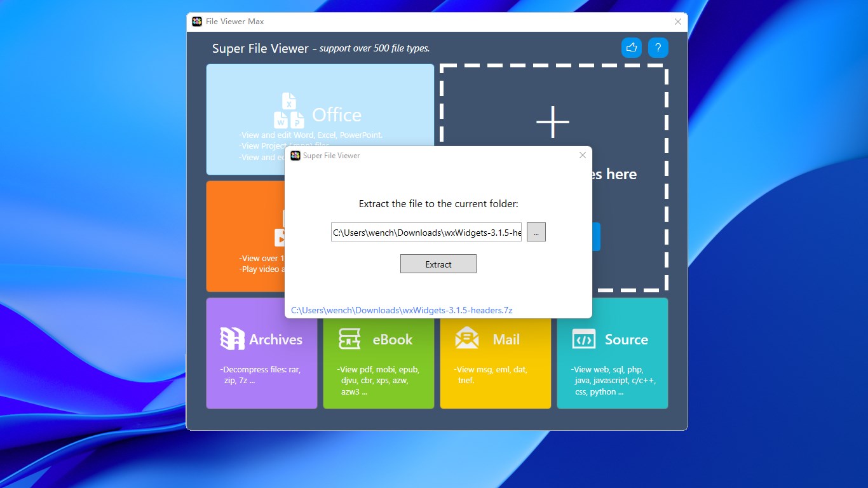
Task: Click the Office documents icon
Action: coord(290,111)
